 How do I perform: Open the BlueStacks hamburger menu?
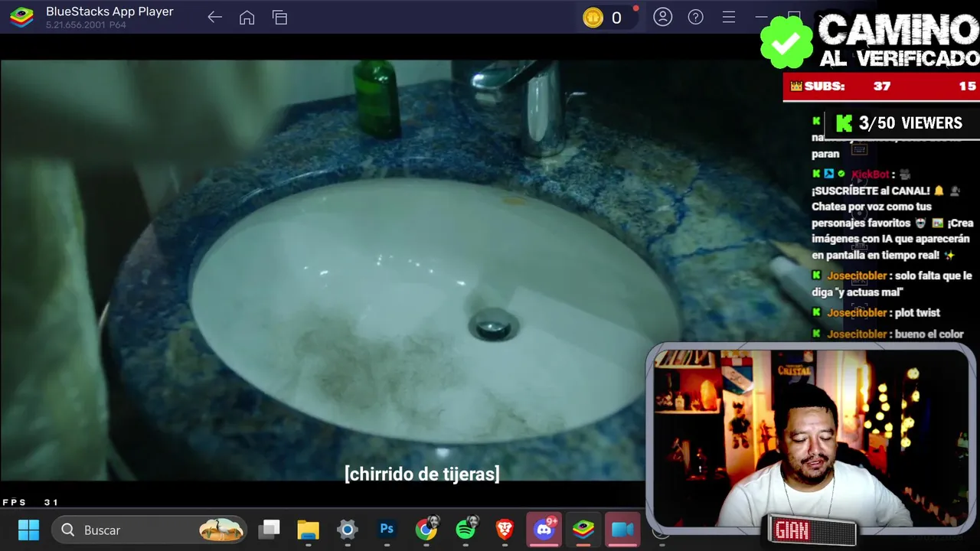point(729,17)
